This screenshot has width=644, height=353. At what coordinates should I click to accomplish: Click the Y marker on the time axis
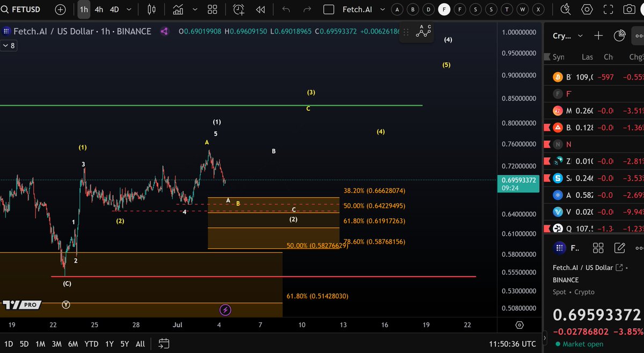[65, 305]
